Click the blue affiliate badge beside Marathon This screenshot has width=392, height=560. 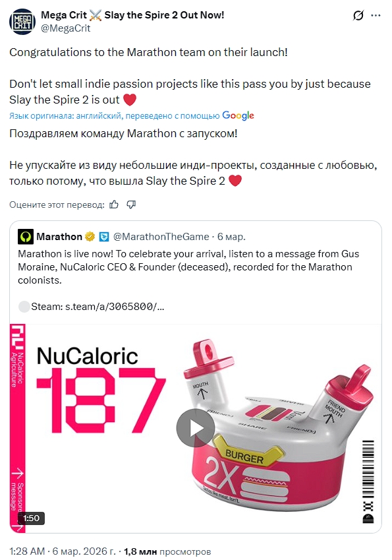104,236
